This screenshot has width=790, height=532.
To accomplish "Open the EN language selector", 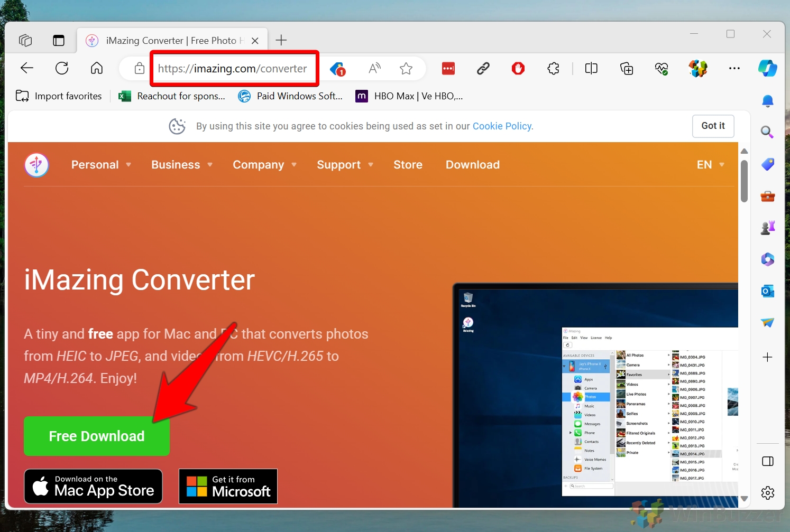I will [x=710, y=165].
